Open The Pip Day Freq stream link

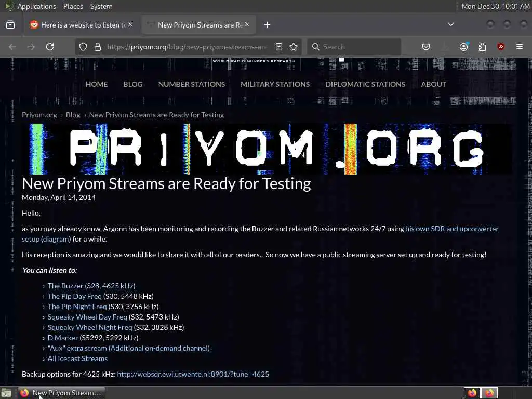pos(75,296)
